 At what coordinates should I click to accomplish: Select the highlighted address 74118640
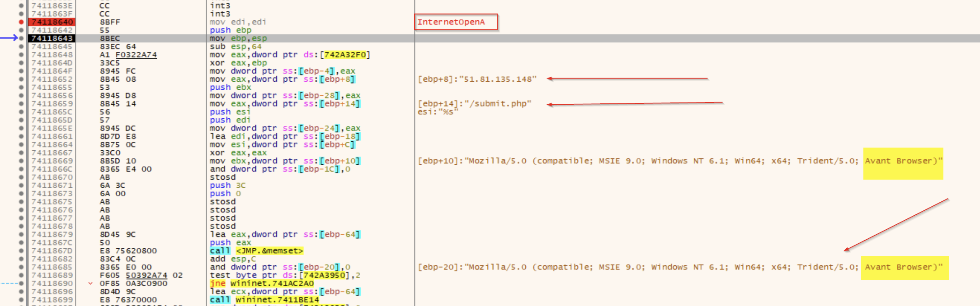click(x=52, y=22)
